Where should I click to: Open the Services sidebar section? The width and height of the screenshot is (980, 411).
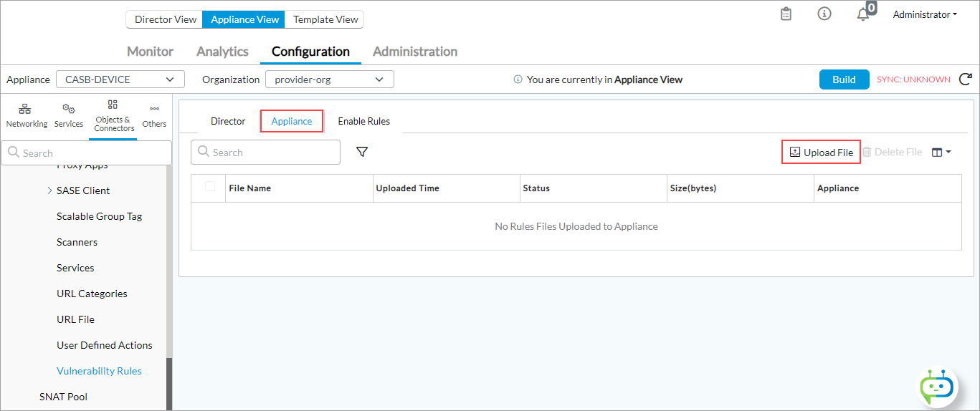coord(69,115)
